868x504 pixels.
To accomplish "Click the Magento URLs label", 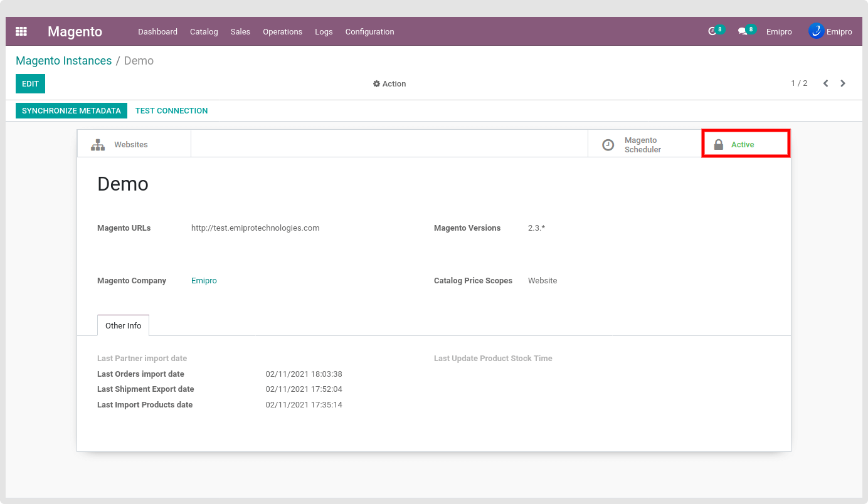I will point(124,228).
